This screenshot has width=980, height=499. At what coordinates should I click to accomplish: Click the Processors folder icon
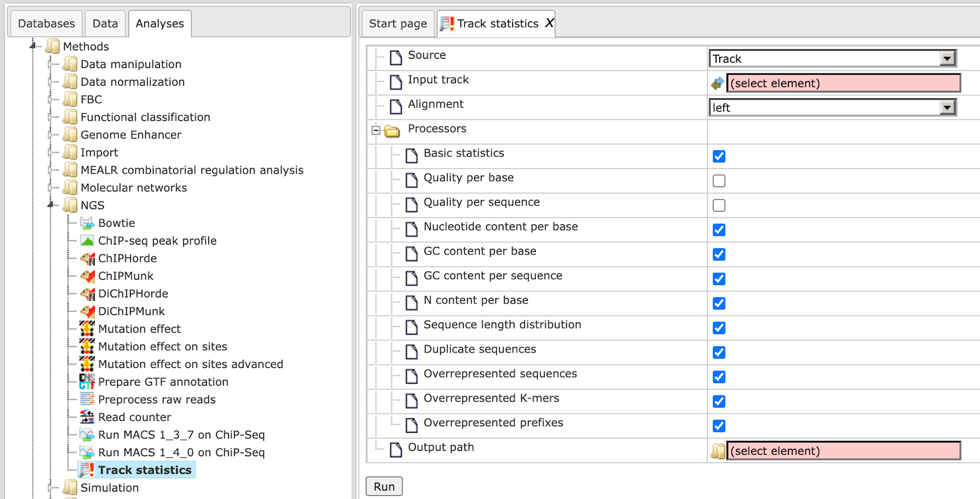tap(393, 131)
